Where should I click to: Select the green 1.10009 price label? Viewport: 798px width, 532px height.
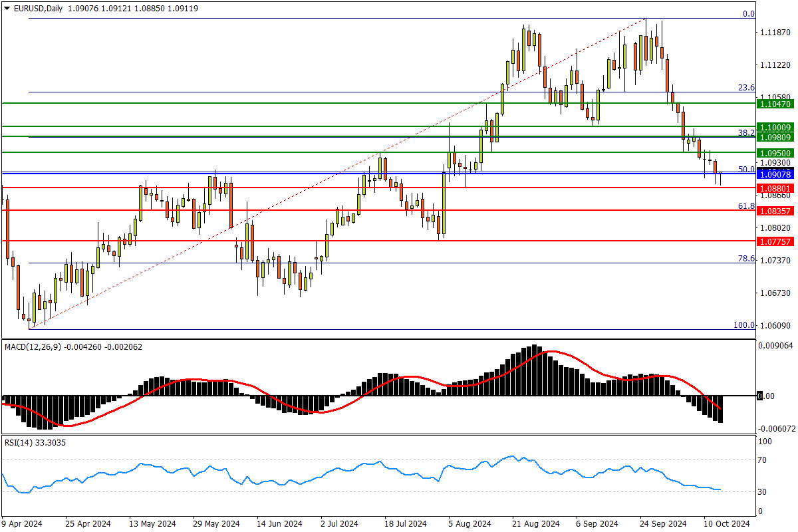[775, 127]
